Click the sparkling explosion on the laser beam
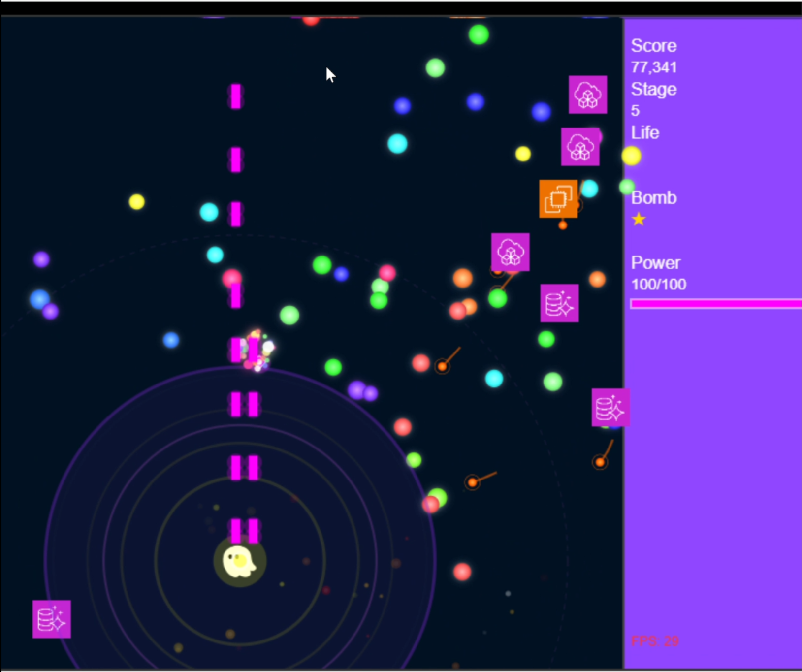Image resolution: width=802 pixels, height=672 pixels. click(256, 351)
